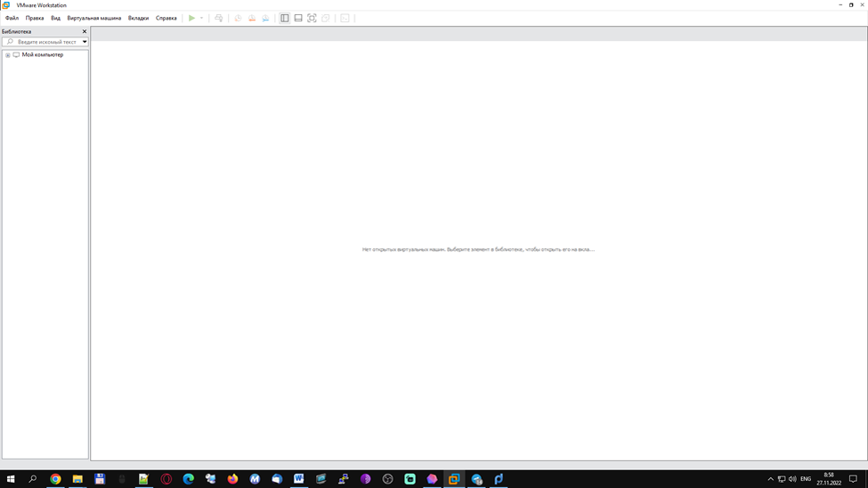Click the revert to snapshot toolbar icon
This screenshot has width=868, height=488.
click(252, 19)
